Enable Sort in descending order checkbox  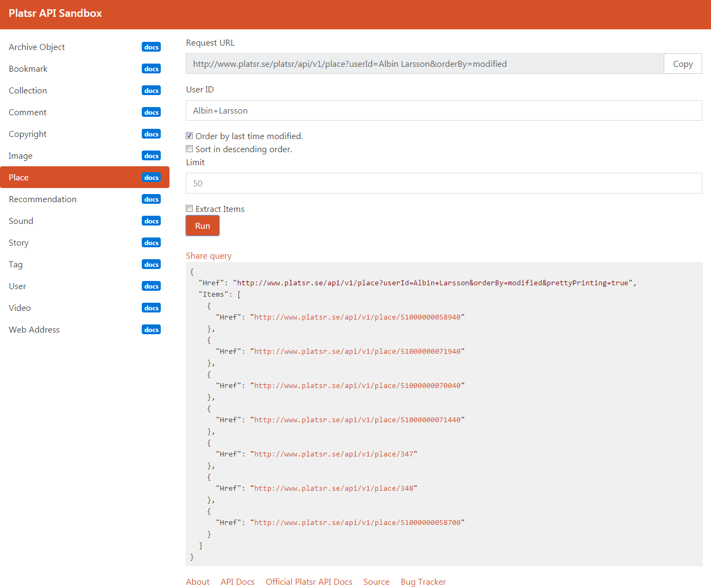(190, 149)
